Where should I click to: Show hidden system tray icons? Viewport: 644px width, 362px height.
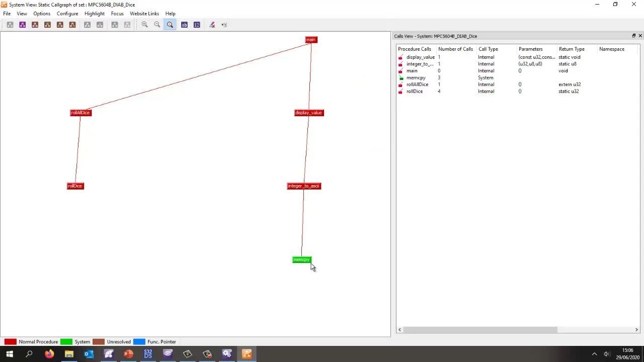coord(594,354)
